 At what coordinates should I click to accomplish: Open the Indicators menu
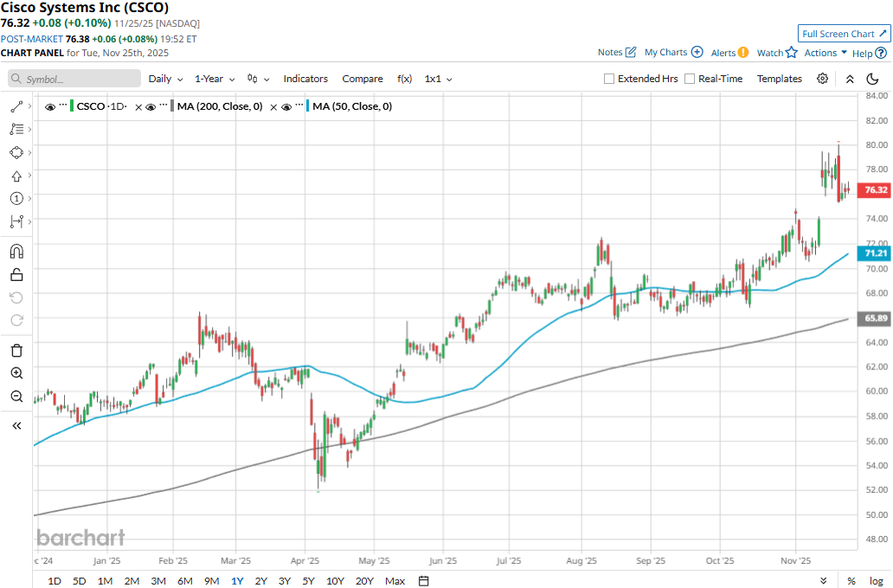(305, 79)
